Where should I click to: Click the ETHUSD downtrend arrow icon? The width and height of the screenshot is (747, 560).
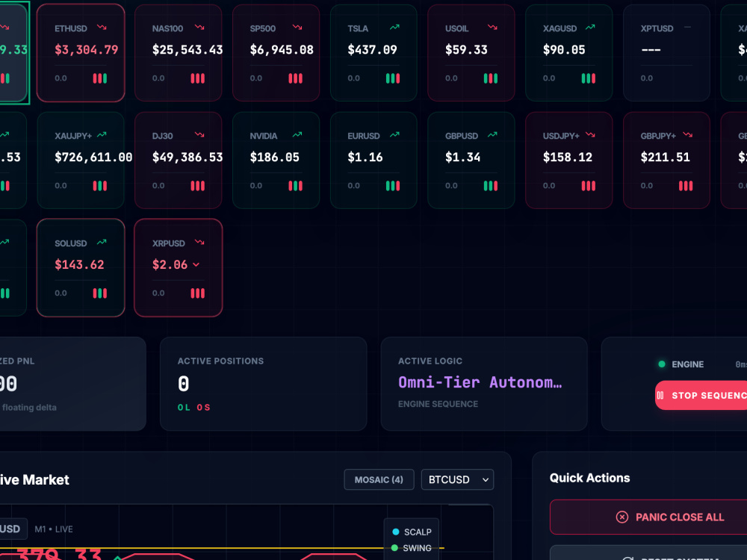pos(102,28)
